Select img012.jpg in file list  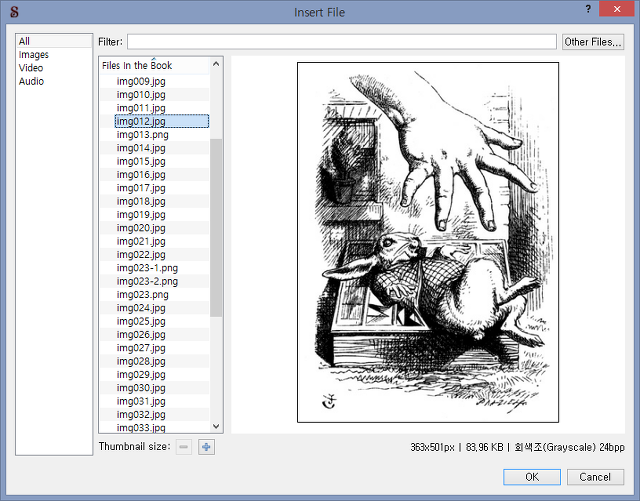(162, 121)
